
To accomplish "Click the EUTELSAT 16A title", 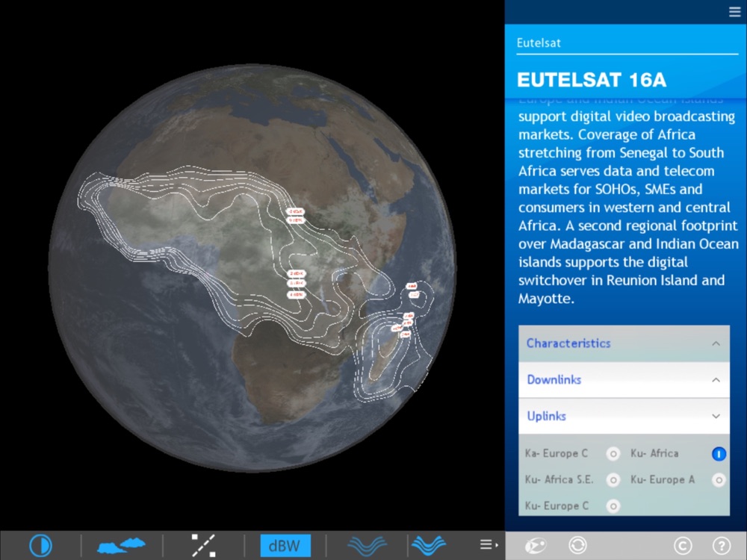I will click(591, 80).
